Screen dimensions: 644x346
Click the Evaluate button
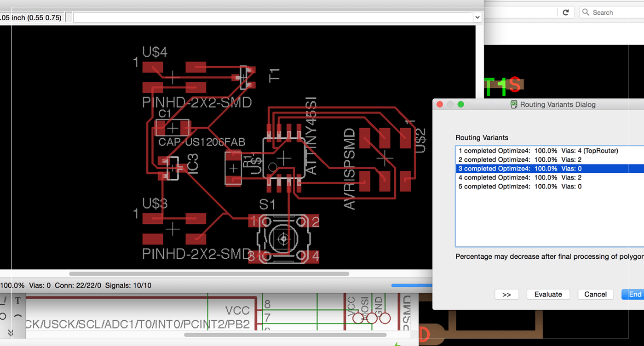pyautogui.click(x=548, y=295)
